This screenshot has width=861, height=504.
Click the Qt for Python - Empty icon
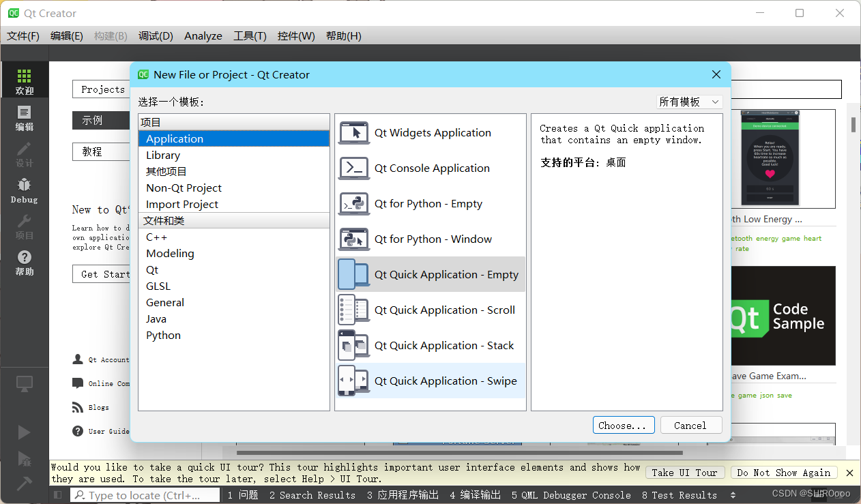pos(354,204)
